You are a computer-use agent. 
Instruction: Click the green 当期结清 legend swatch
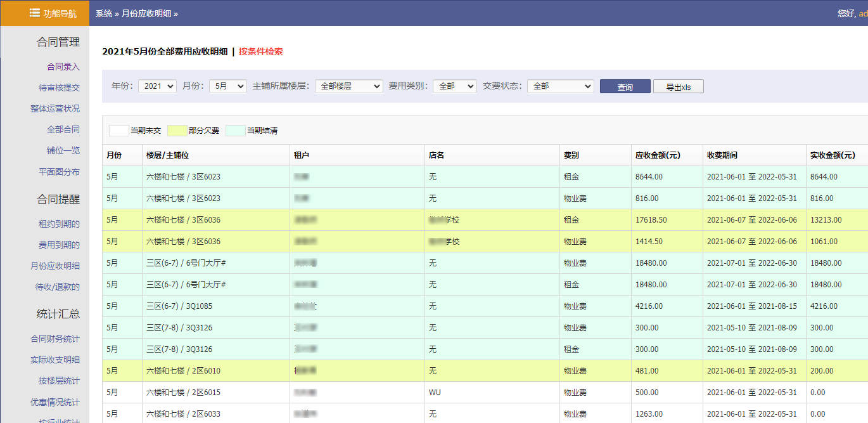pos(235,131)
